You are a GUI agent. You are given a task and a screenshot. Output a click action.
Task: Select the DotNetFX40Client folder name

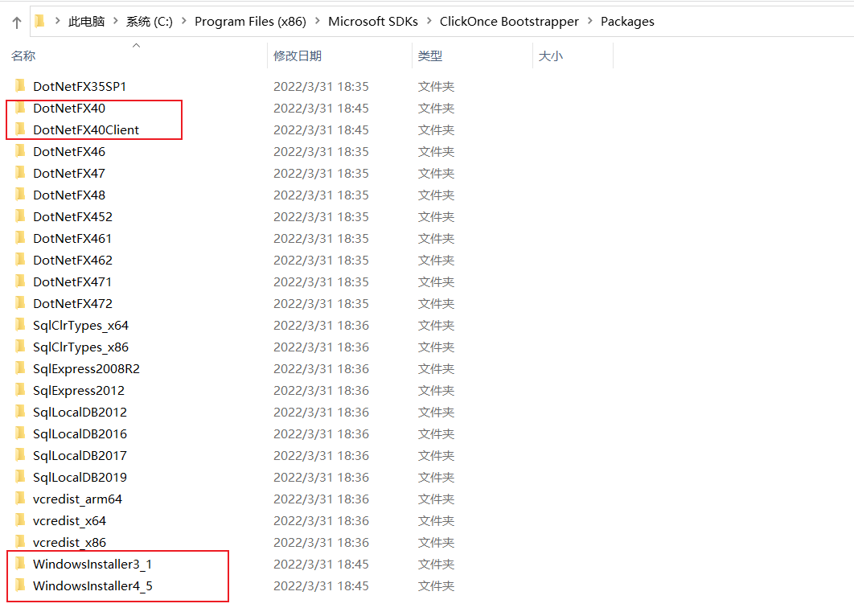[x=86, y=129]
